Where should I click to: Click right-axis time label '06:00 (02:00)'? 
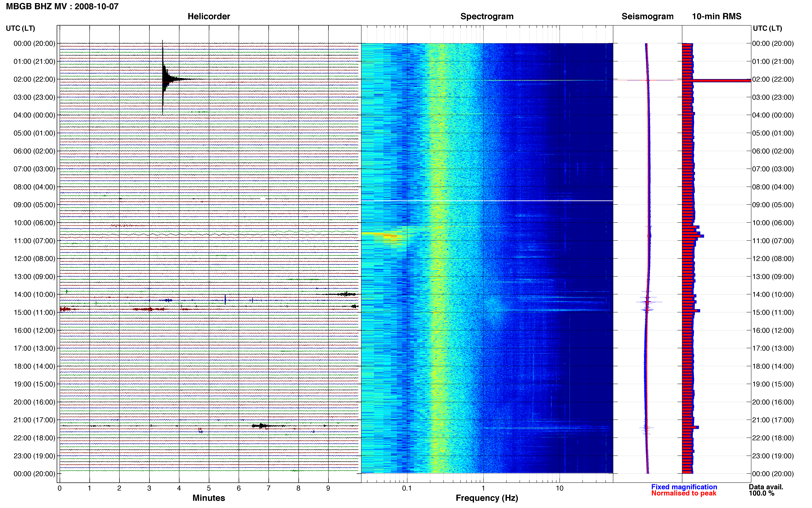point(773,151)
